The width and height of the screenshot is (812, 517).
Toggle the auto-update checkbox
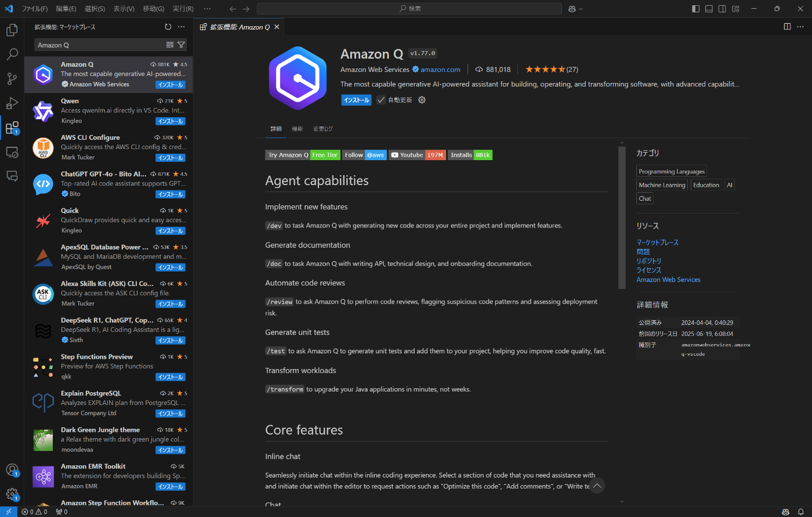(x=381, y=100)
